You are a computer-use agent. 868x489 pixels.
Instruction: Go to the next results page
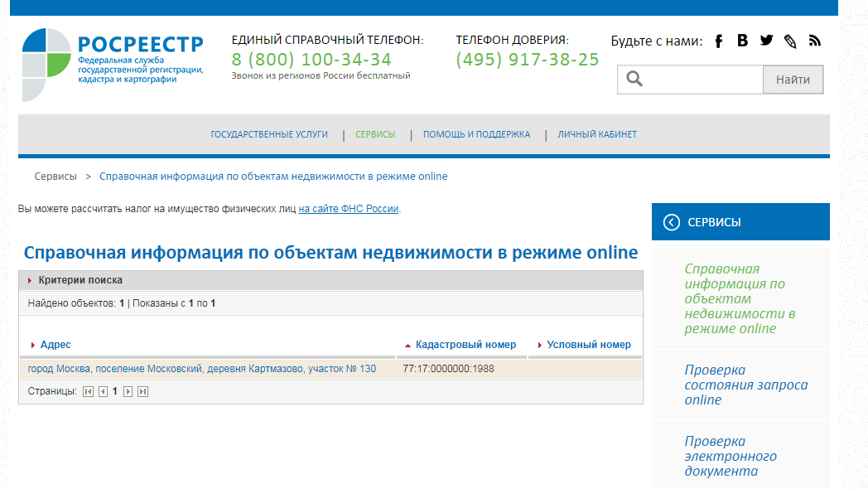click(x=128, y=391)
